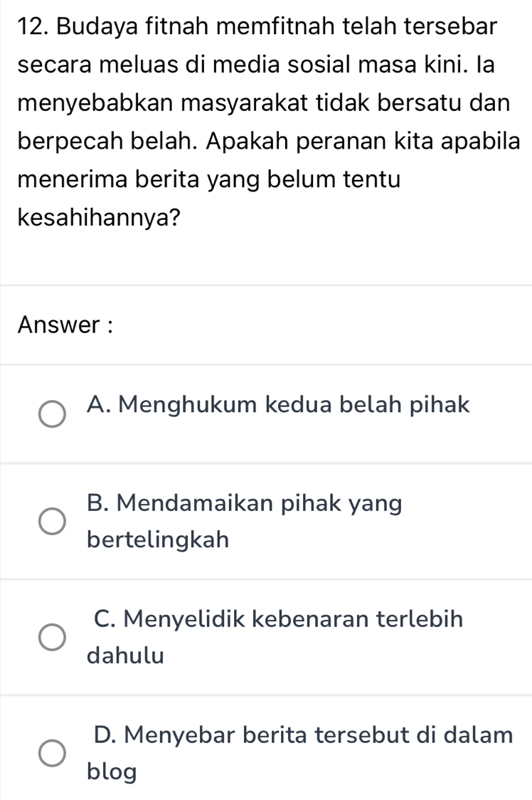
Task: Click the "B. Mendamaikan pihak yang" answer line
Action: tap(245, 503)
